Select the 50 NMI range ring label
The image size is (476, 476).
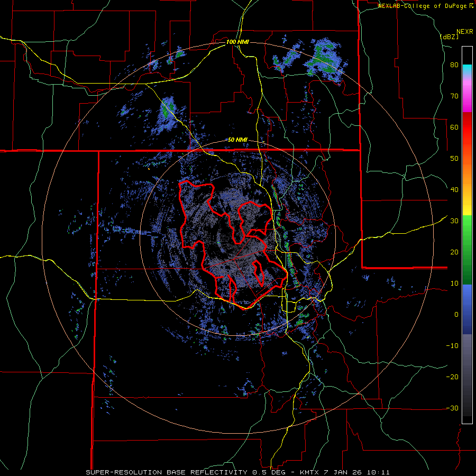tap(237, 140)
